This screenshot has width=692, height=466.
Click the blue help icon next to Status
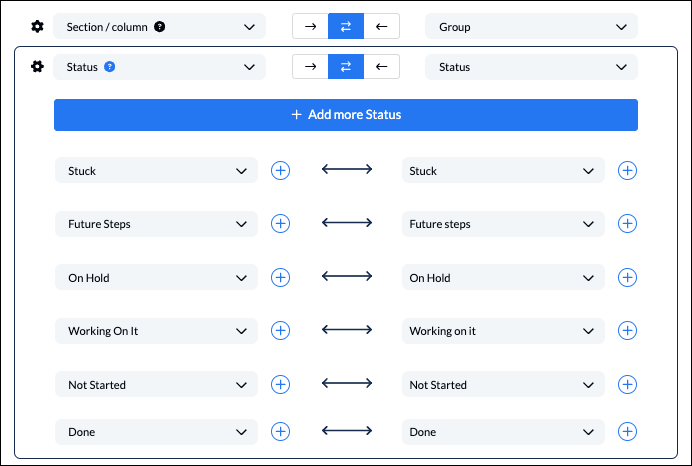point(109,67)
